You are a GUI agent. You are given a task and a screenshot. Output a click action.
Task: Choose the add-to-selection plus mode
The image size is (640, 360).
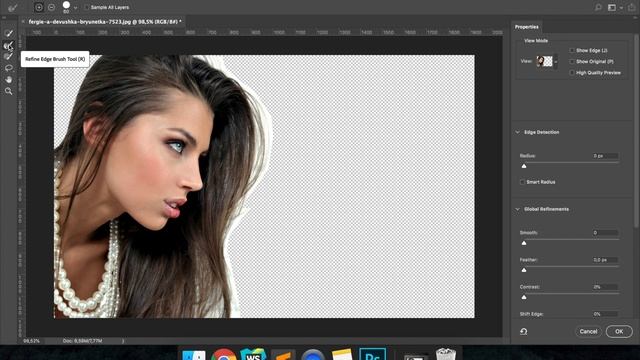click(39, 7)
